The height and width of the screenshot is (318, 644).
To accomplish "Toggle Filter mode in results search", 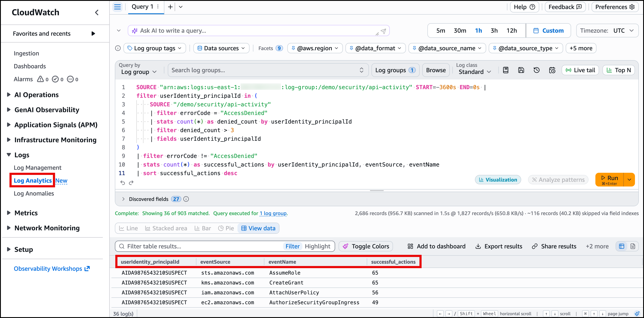I will coord(293,246).
